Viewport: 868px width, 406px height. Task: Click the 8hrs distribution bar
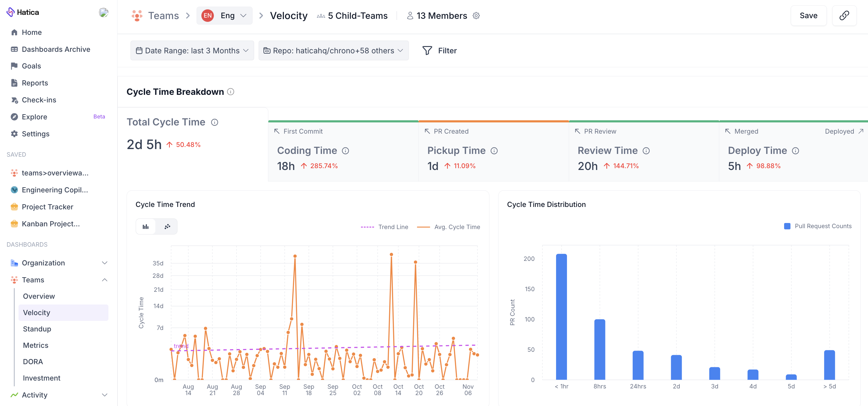click(x=600, y=349)
